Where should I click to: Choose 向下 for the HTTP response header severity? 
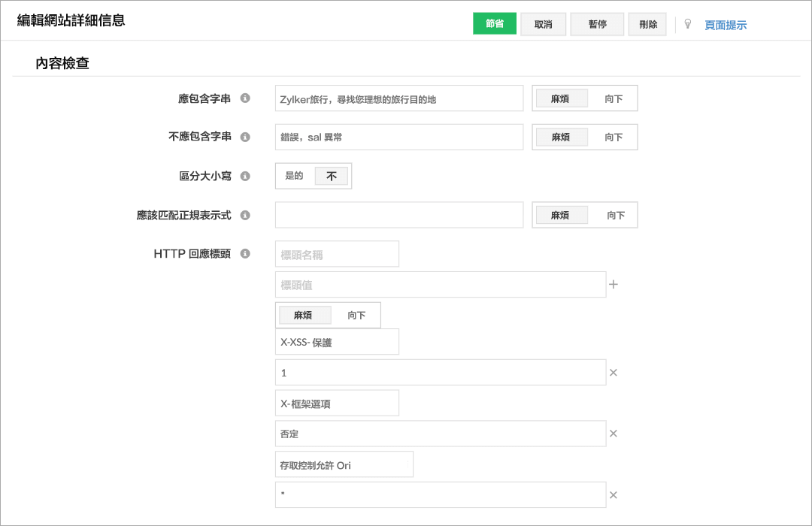pyautogui.click(x=356, y=315)
